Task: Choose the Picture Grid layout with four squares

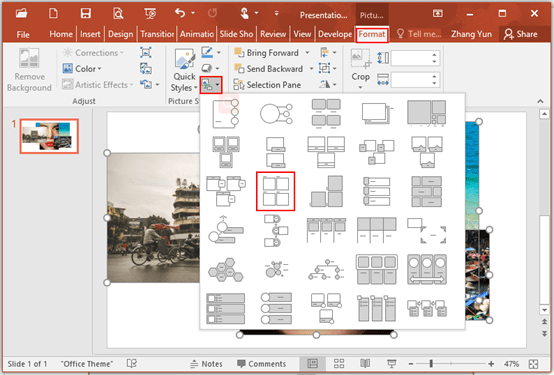Action: coord(276,191)
